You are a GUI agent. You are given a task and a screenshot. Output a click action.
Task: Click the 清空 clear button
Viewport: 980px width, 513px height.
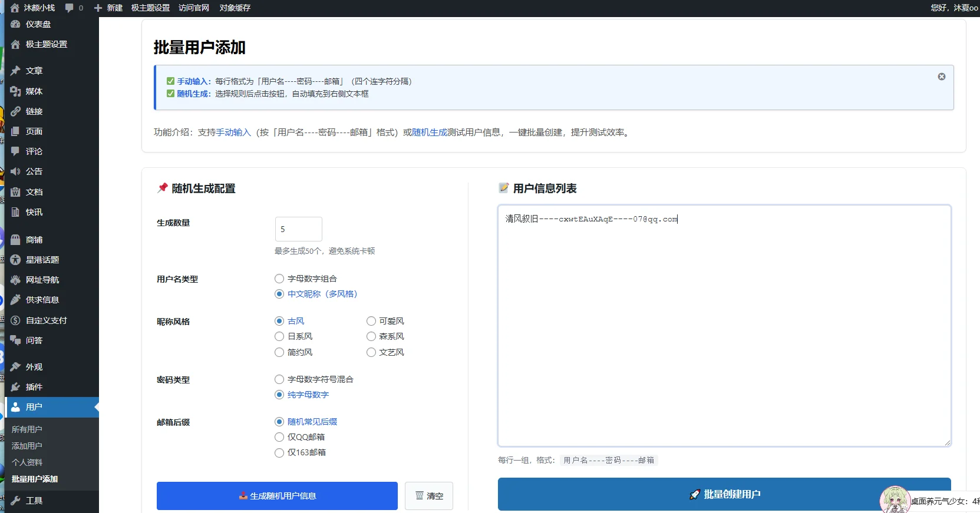[429, 496]
